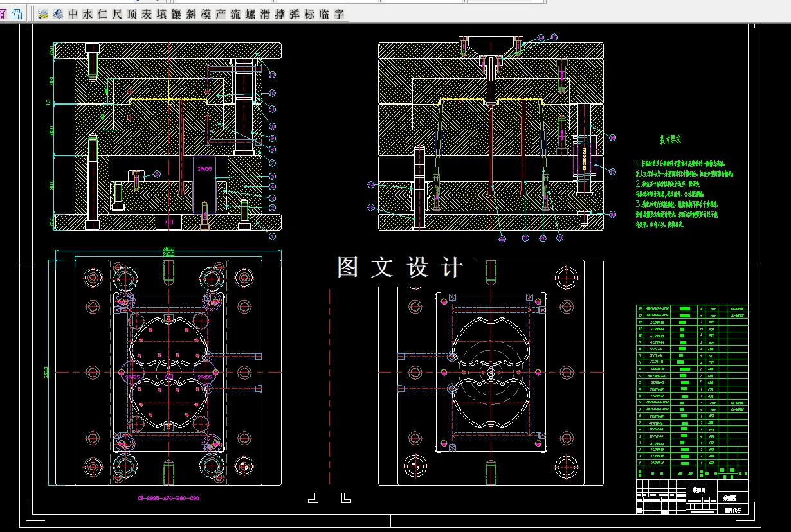Click the yellow stacked layers icon
The image size is (791, 532).
click(43, 13)
